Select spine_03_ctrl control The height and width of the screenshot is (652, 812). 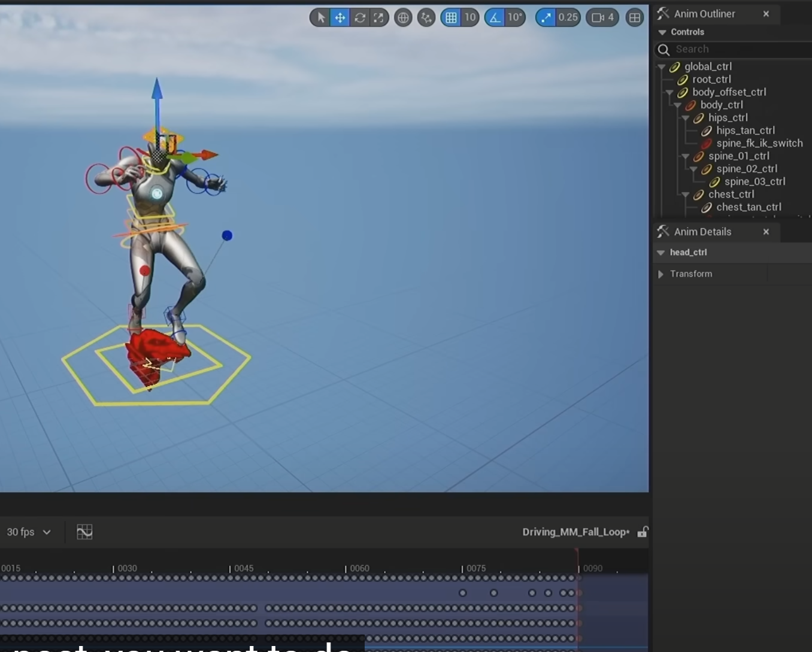click(754, 181)
